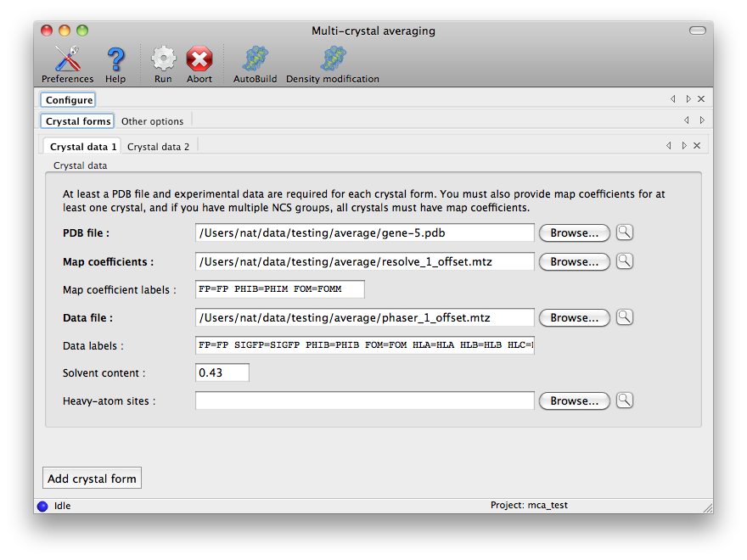Open the Preferences toolbar icon
The height and width of the screenshot is (560, 747).
click(67, 59)
